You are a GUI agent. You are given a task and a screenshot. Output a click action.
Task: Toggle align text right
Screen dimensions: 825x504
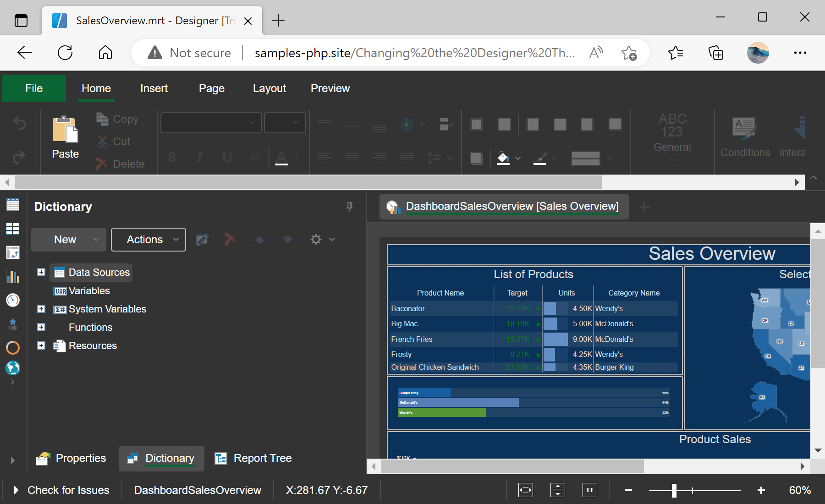point(379,159)
